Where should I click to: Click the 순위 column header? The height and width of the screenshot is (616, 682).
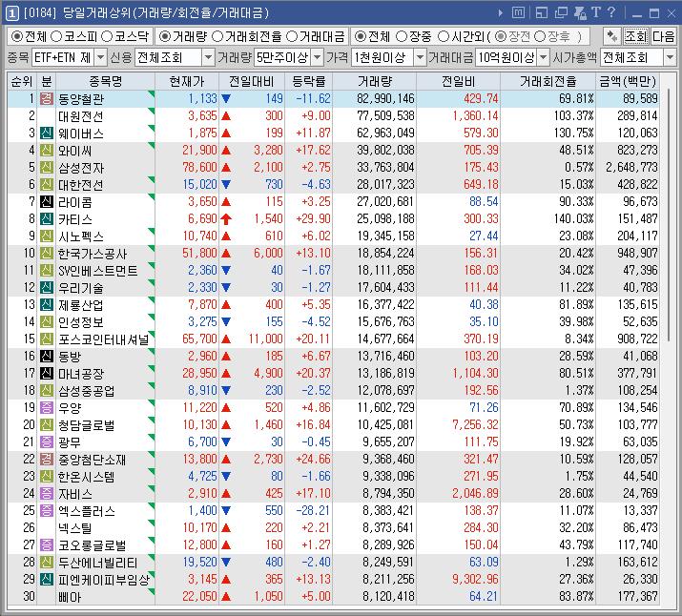(22, 81)
